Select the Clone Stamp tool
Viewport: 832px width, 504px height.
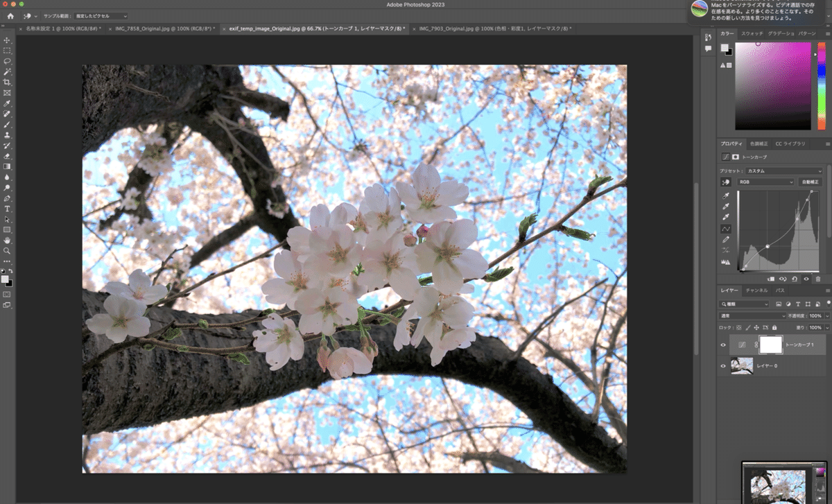(8, 134)
